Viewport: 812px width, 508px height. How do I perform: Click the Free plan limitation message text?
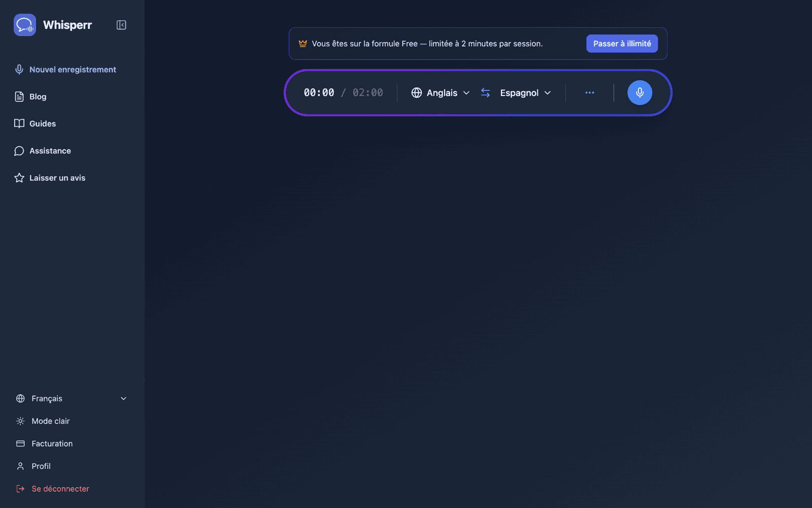click(x=427, y=44)
